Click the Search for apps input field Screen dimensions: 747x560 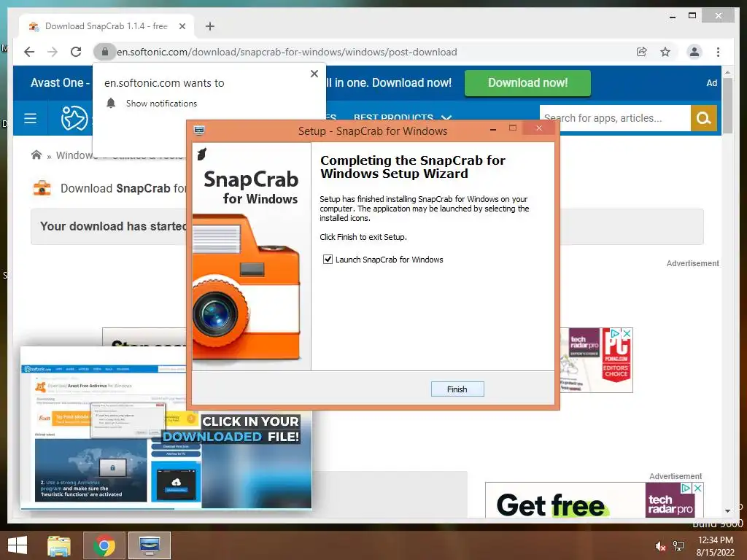point(614,118)
